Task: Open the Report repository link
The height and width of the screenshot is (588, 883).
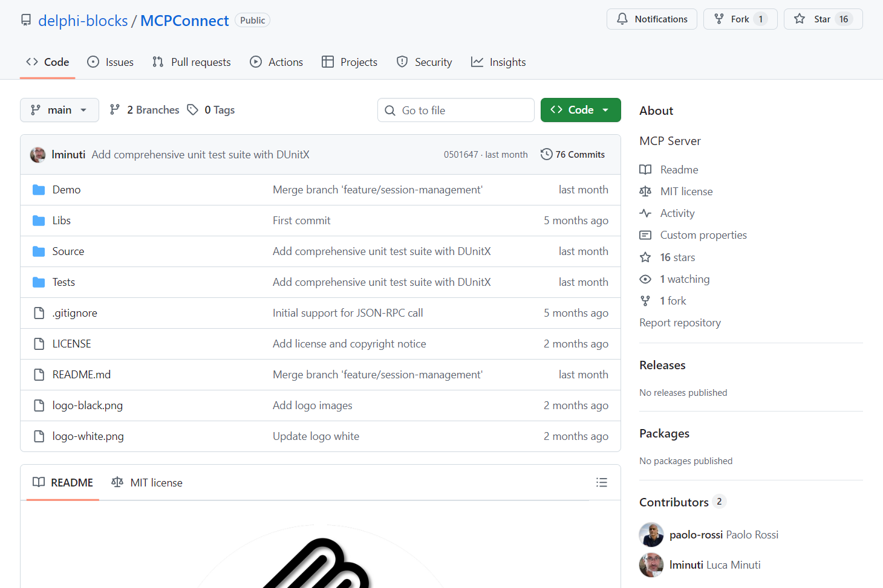Action: (680, 323)
